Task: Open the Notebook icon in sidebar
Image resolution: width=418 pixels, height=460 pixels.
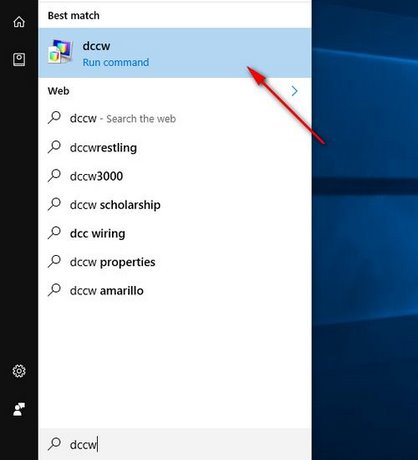Action: [19, 59]
